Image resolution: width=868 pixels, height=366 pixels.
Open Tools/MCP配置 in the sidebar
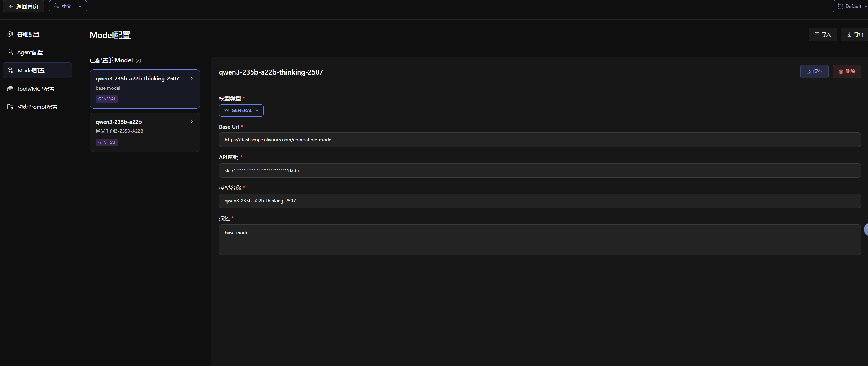coord(37,89)
